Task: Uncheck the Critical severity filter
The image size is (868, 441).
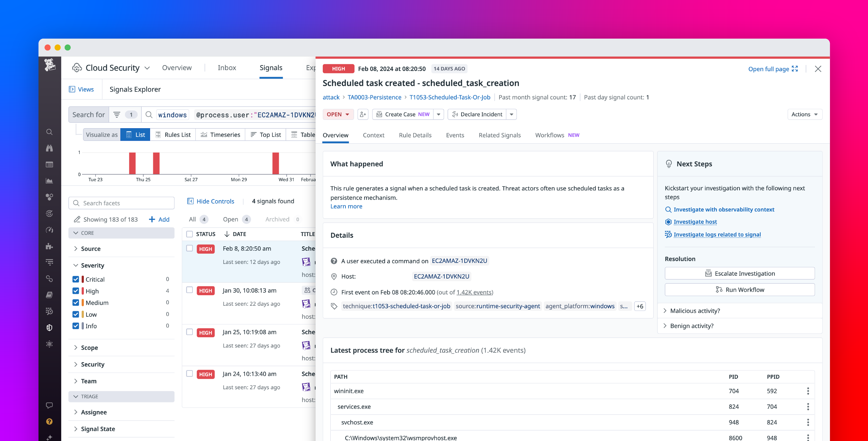Action: 75,279
